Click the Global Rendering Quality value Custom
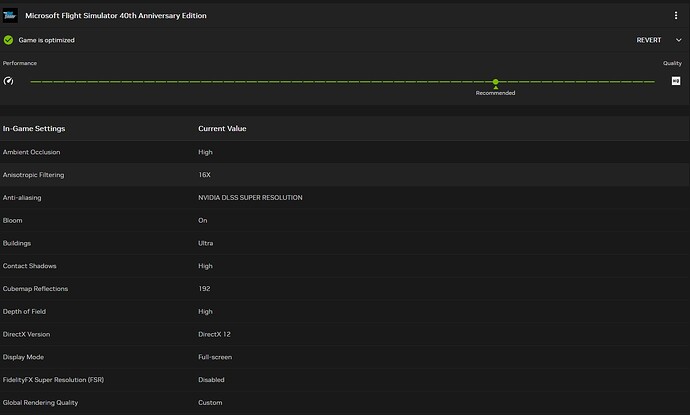690x415 pixels. (210, 403)
